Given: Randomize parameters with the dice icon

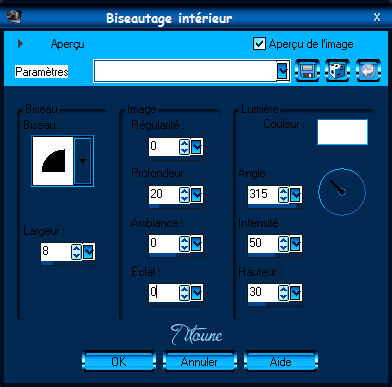Looking at the screenshot, I should (337, 71).
